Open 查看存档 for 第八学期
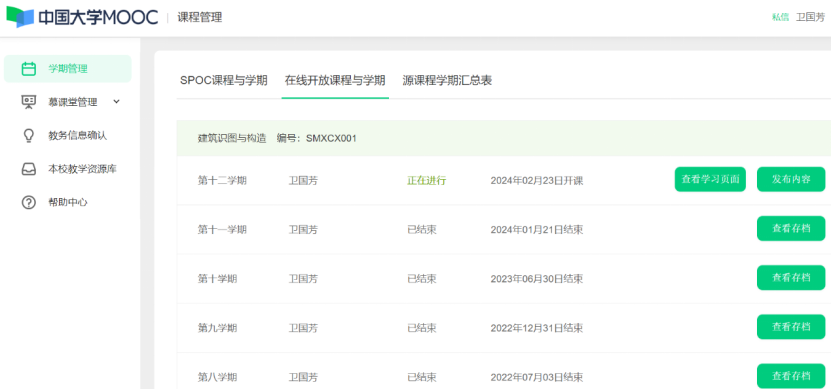The width and height of the screenshot is (831, 390). point(791,376)
